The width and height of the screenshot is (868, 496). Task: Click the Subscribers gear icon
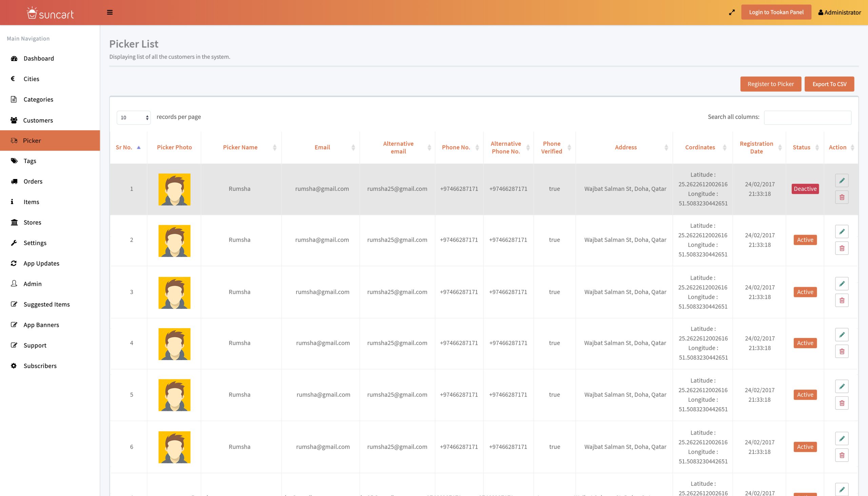click(14, 365)
